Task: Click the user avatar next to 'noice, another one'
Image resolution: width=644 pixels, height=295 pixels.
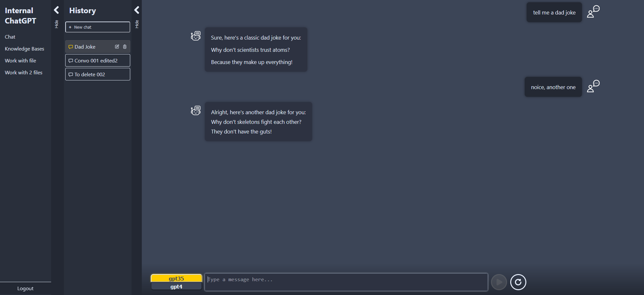Action: click(x=593, y=86)
